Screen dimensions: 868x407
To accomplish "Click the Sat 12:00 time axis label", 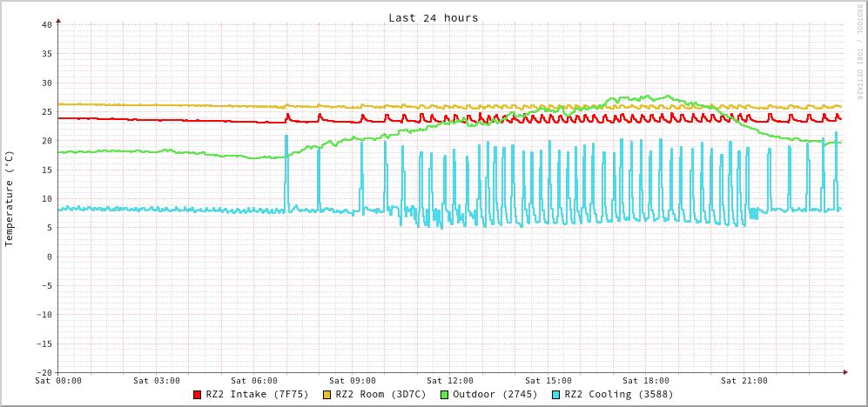I will [450, 380].
